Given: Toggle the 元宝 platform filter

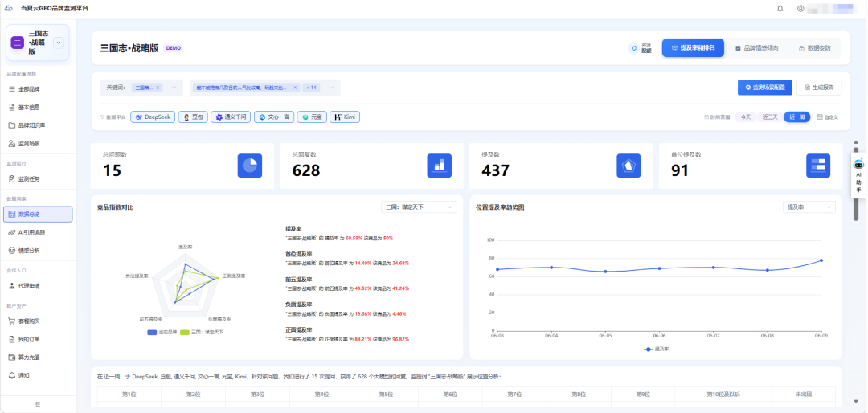Looking at the screenshot, I should (x=312, y=117).
